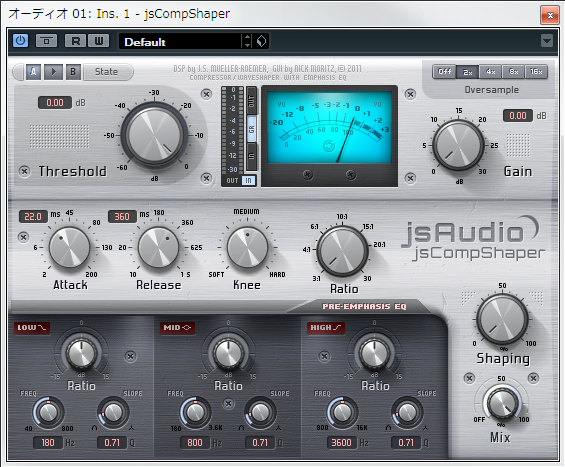Open the Default preset dropdown
Image resolution: width=565 pixels, height=467 pixels.
pyautogui.click(x=180, y=41)
